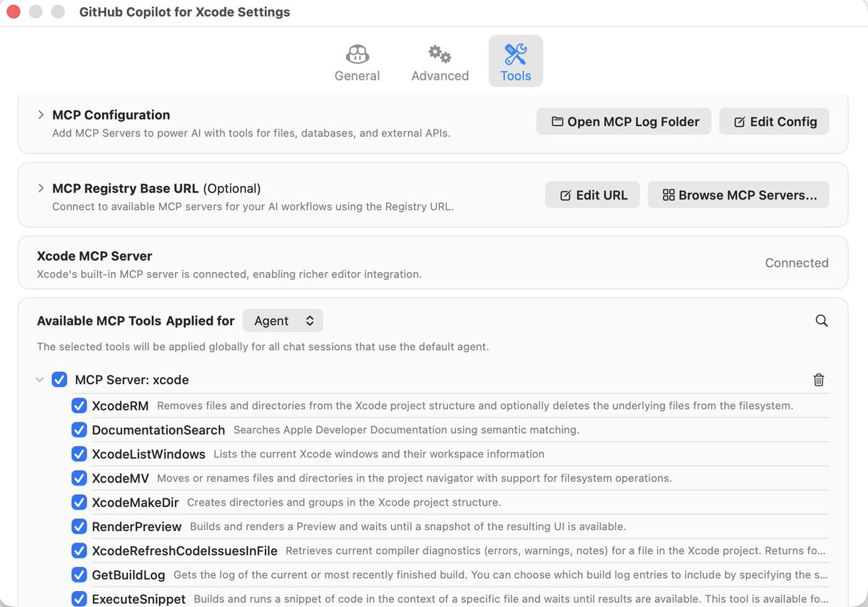The image size is (868, 607).
Task: Switch to the Advanced tab
Action: (x=440, y=61)
